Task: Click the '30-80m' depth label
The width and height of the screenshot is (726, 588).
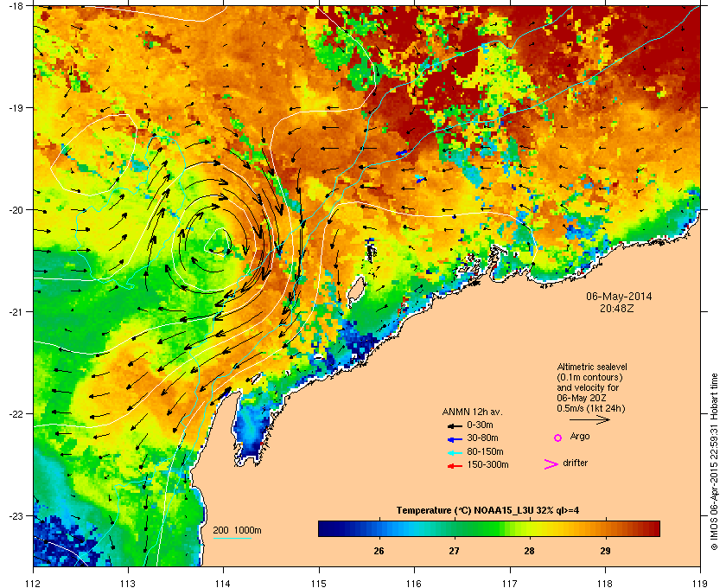Action: click(482, 438)
